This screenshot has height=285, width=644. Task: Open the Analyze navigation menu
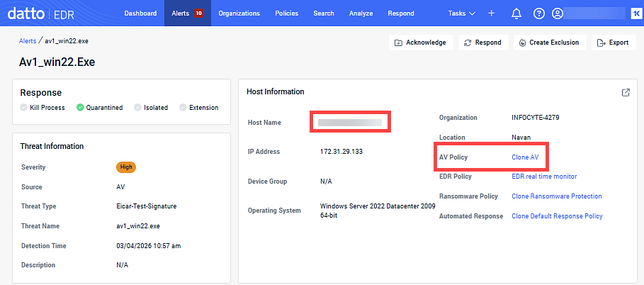pos(361,13)
